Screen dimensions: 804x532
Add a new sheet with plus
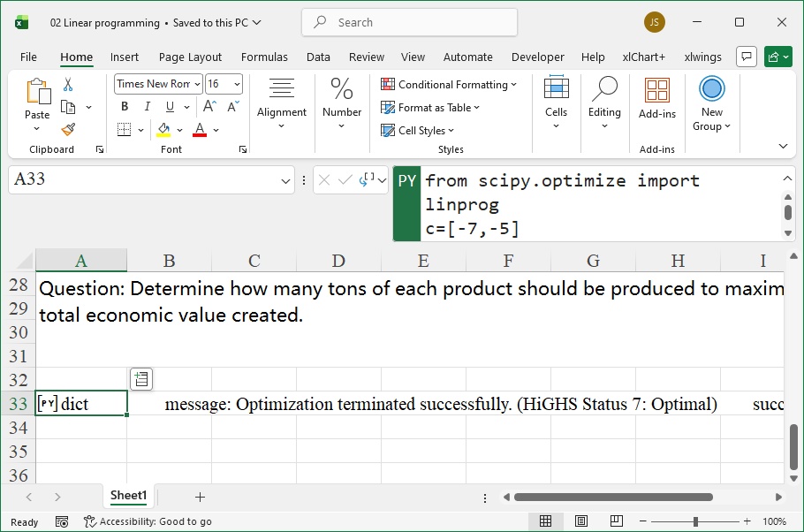pos(200,497)
